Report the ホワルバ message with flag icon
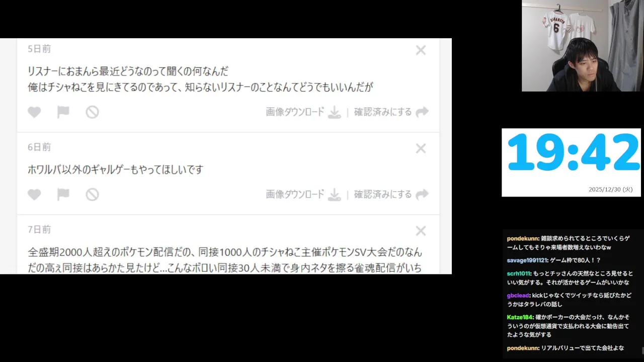The height and width of the screenshot is (362, 644). (x=63, y=195)
